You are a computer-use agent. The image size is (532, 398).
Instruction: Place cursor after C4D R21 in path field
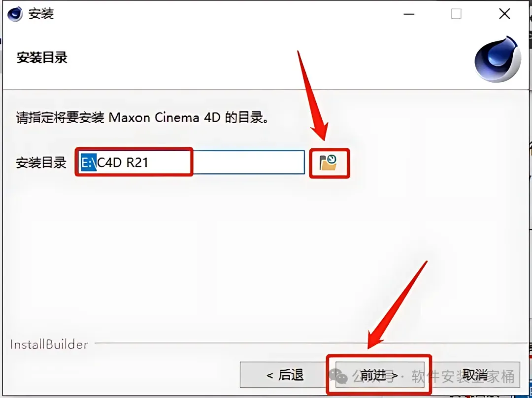tap(149, 162)
